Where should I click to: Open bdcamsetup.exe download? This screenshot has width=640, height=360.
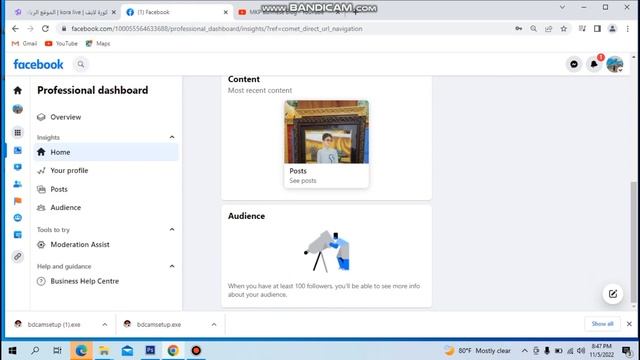pos(159,324)
